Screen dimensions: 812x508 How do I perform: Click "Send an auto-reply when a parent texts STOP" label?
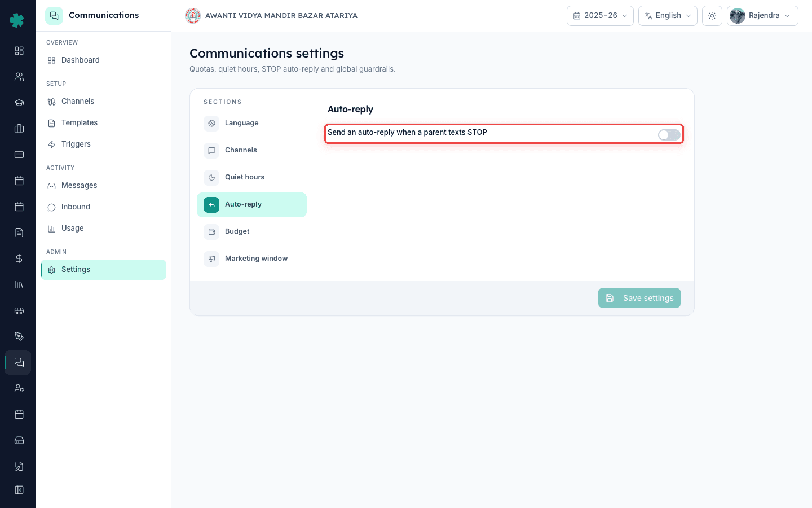407,133
